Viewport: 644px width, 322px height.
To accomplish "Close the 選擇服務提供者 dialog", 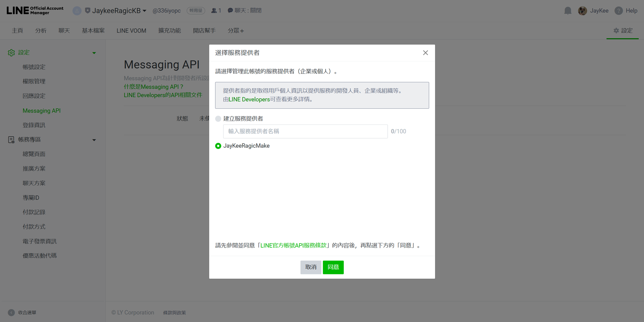I will (425, 53).
